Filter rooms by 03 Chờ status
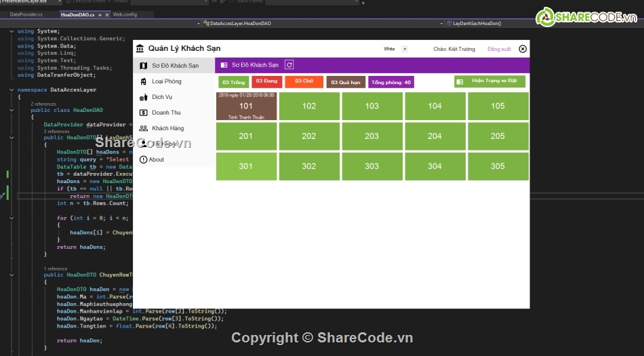Screen dimensions: 644x356 point(304,82)
